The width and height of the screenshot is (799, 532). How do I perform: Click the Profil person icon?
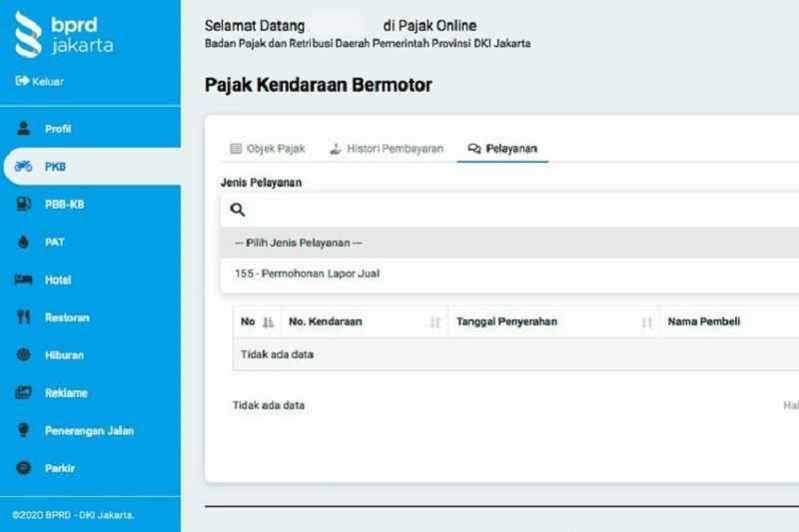point(23,129)
